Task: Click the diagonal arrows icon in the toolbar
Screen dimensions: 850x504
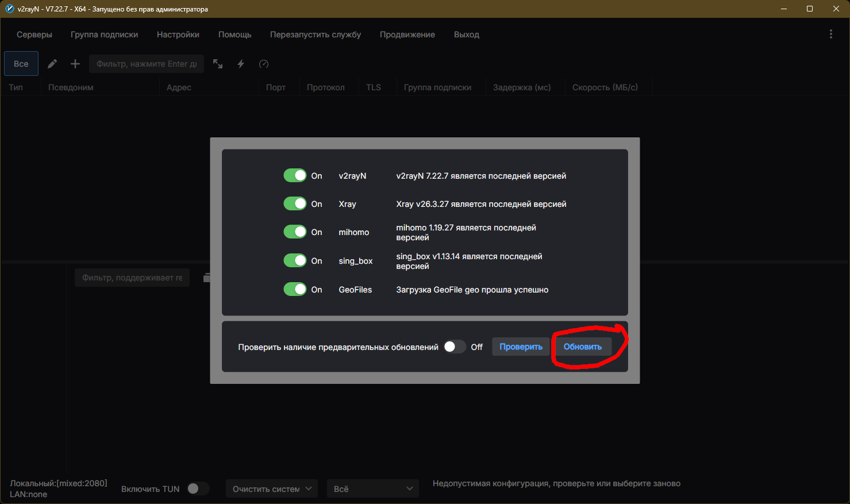Action: coord(218,64)
